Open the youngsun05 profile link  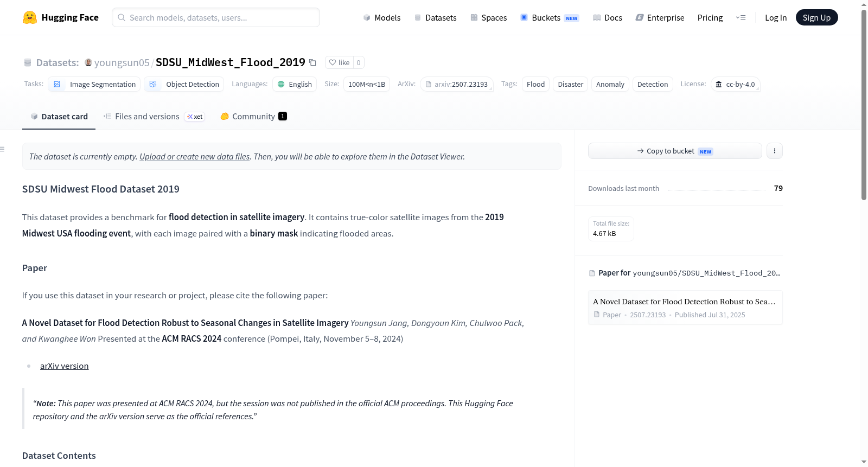[x=122, y=62]
